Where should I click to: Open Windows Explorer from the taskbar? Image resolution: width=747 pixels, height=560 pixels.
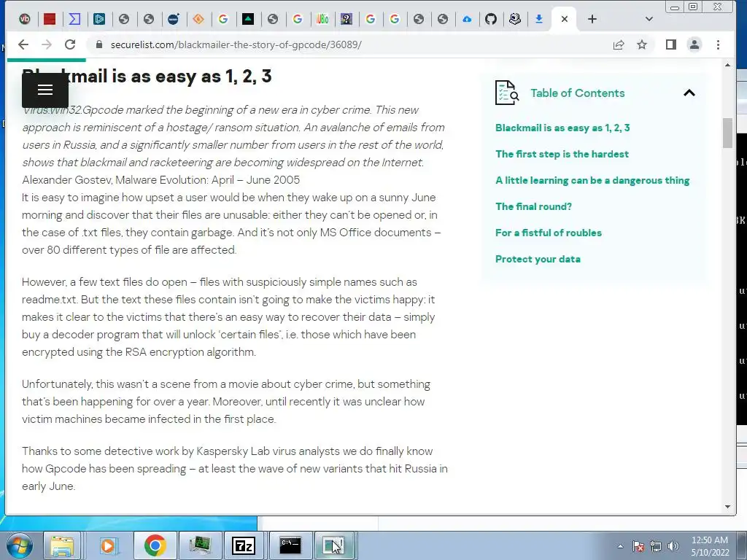[63, 545]
